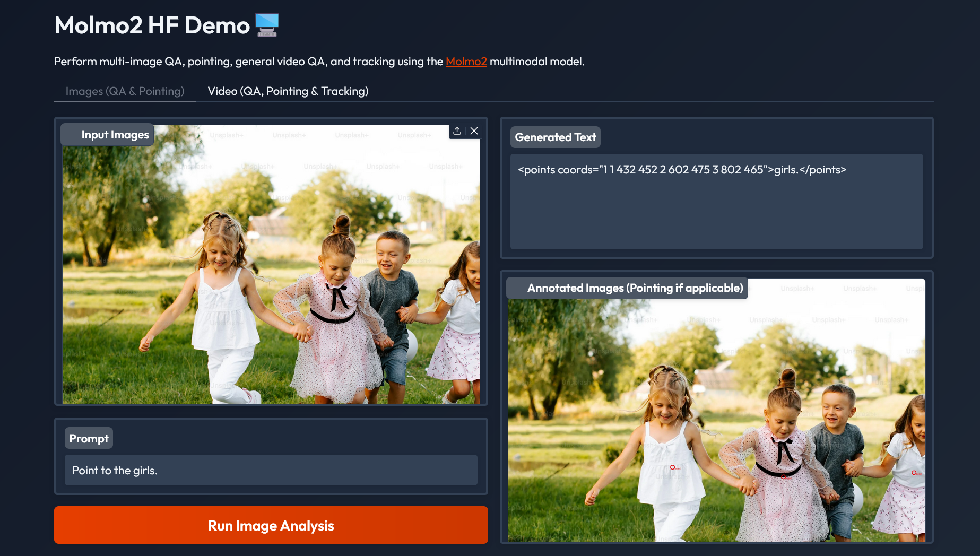Click the red marker on the rightmost girl
Screen dimensions: 980x556
point(914,473)
